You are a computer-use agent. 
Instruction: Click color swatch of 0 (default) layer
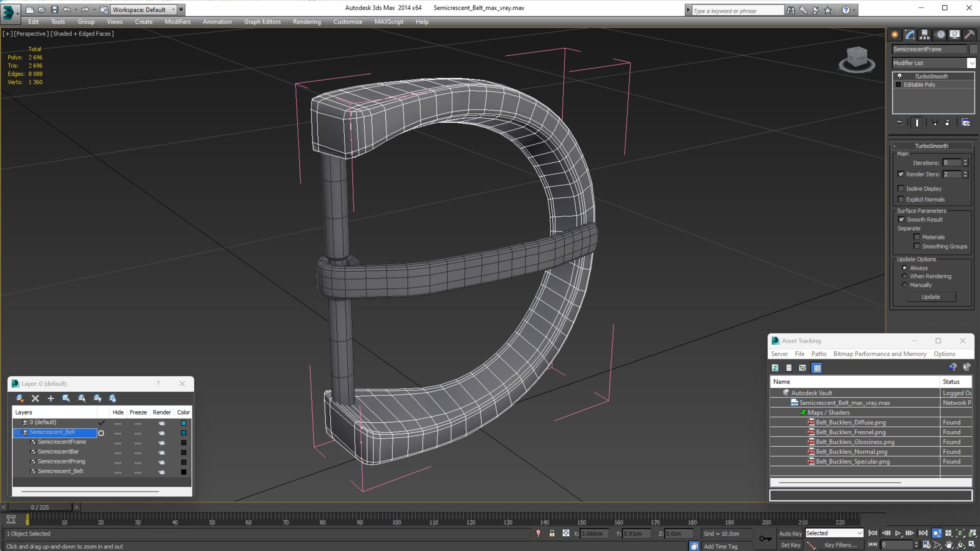point(184,423)
